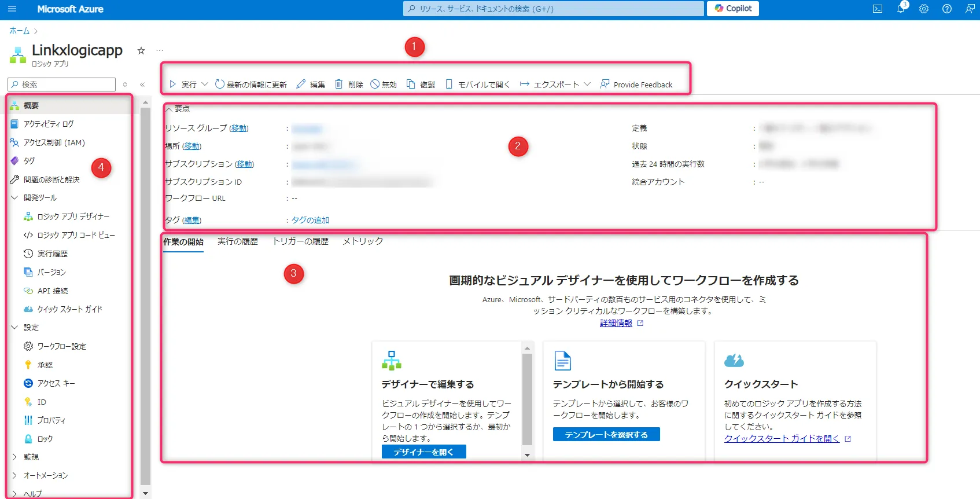Click the global resource search box
The height and width of the screenshot is (499, 980).
554,9
